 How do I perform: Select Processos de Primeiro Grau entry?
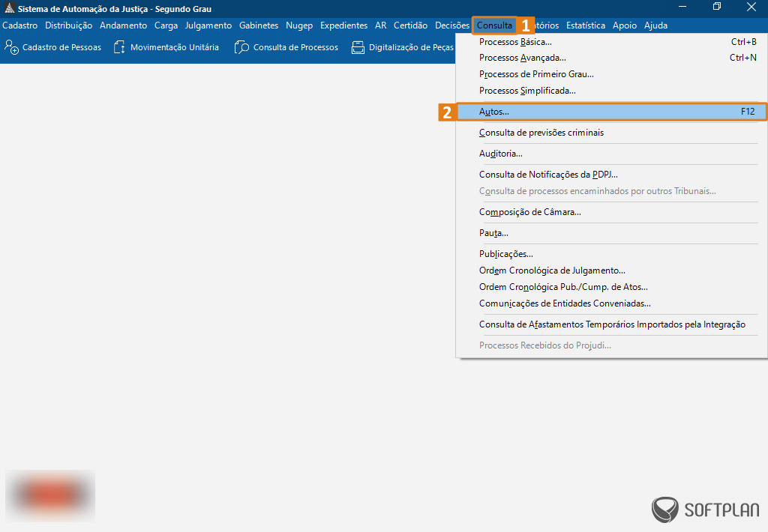click(x=612, y=74)
